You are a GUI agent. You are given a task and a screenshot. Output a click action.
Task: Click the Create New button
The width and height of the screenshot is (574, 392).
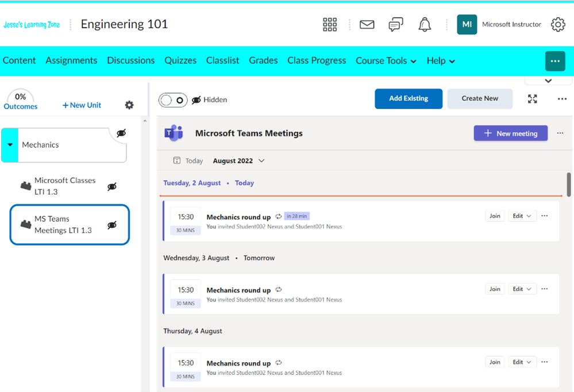(x=480, y=99)
